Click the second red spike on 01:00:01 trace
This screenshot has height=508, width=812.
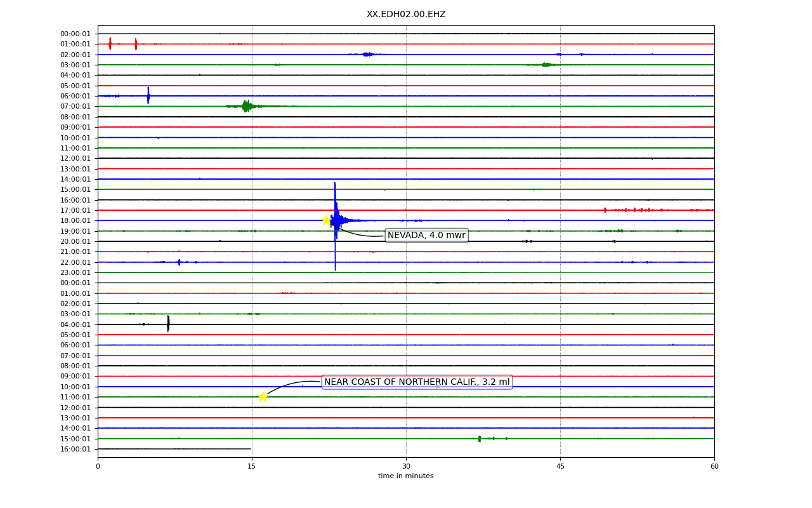(x=136, y=44)
